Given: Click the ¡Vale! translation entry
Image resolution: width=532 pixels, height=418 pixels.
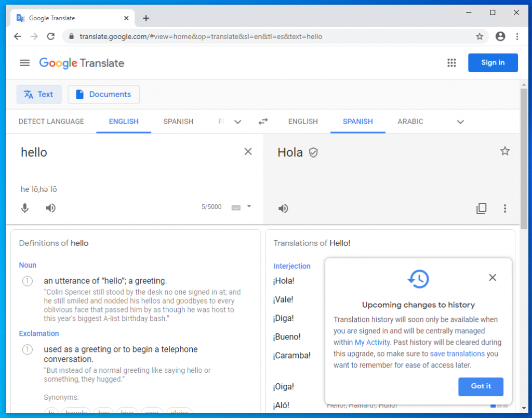Looking at the screenshot, I should 283,300.
